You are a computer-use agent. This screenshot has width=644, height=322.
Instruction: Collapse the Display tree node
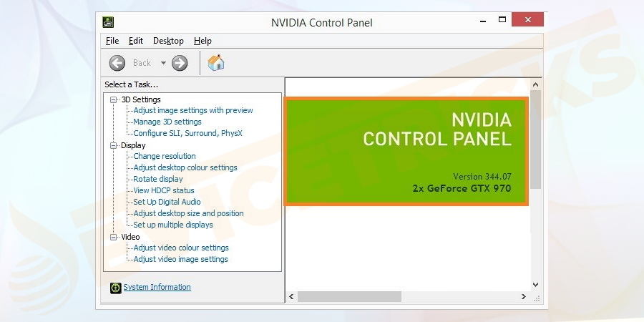(113, 145)
